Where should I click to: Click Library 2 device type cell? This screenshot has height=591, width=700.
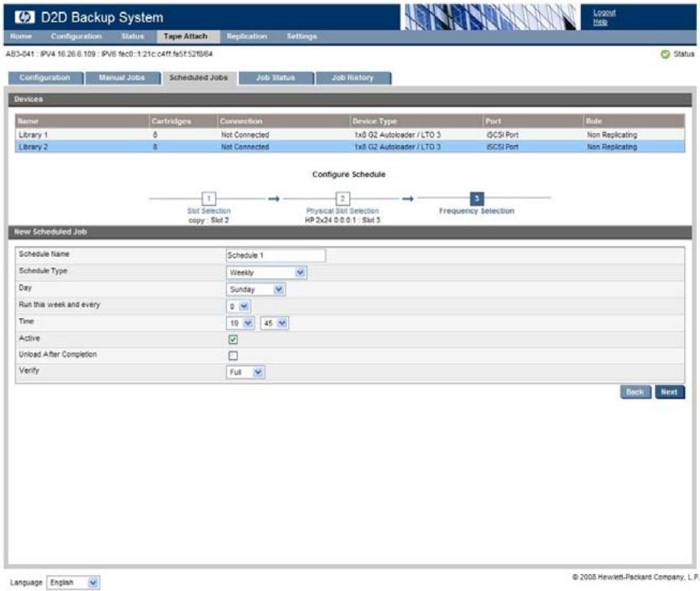pos(397,147)
